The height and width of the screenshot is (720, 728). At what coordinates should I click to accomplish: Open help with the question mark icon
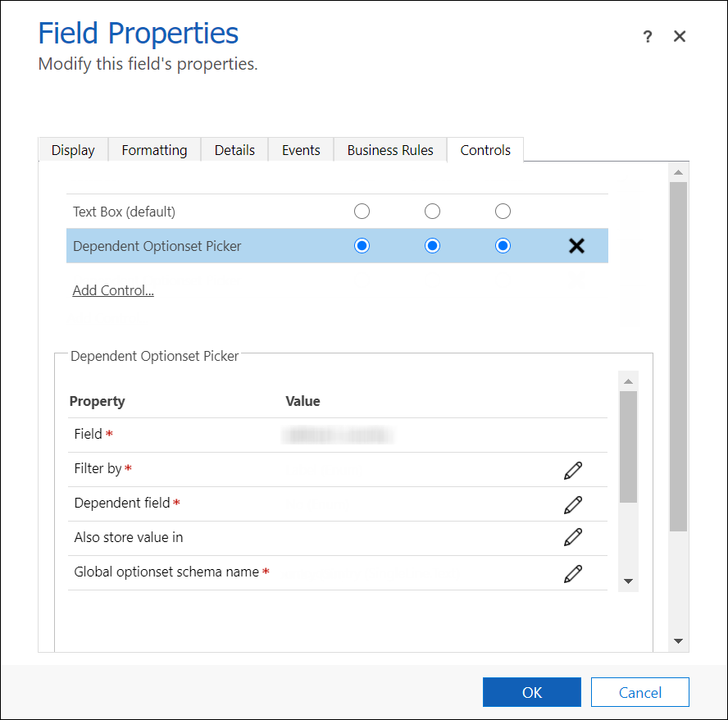pyautogui.click(x=648, y=37)
